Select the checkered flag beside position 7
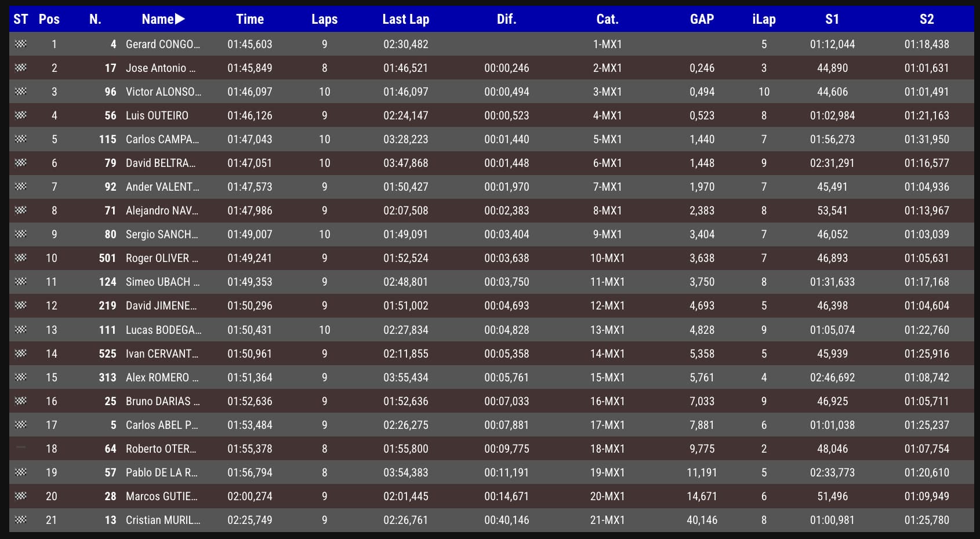 tap(21, 187)
